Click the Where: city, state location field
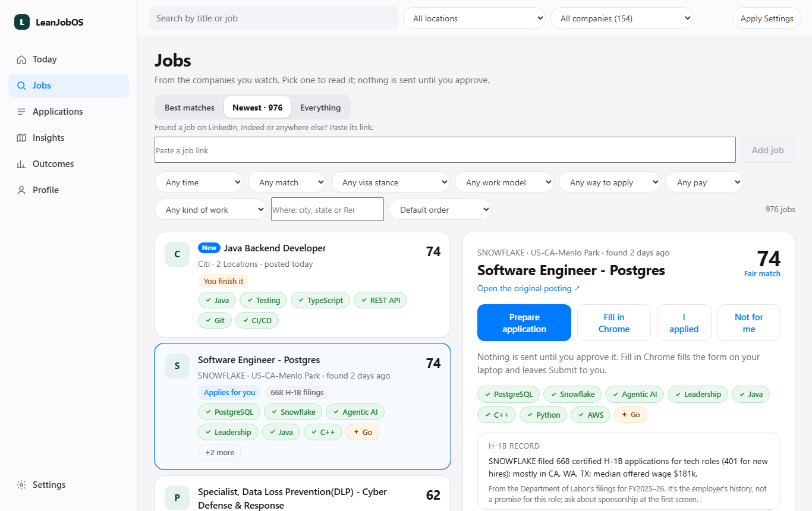 coord(328,209)
